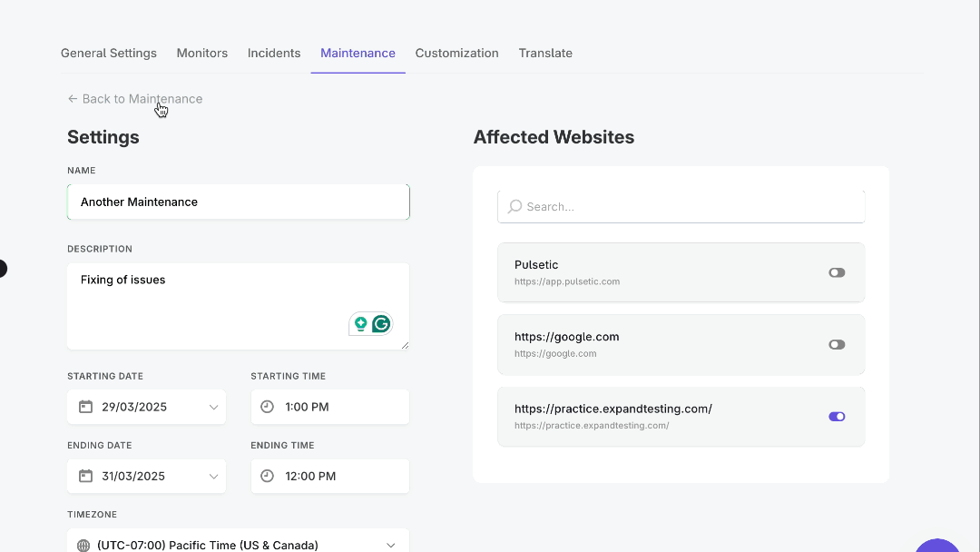Disable the practice.expandtesting.com website toggle

click(x=837, y=417)
